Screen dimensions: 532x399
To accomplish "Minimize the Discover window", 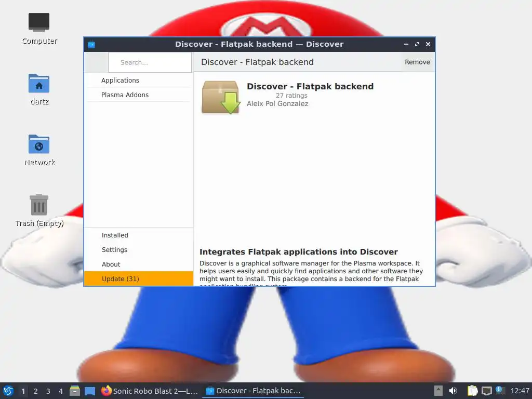I will [406, 44].
